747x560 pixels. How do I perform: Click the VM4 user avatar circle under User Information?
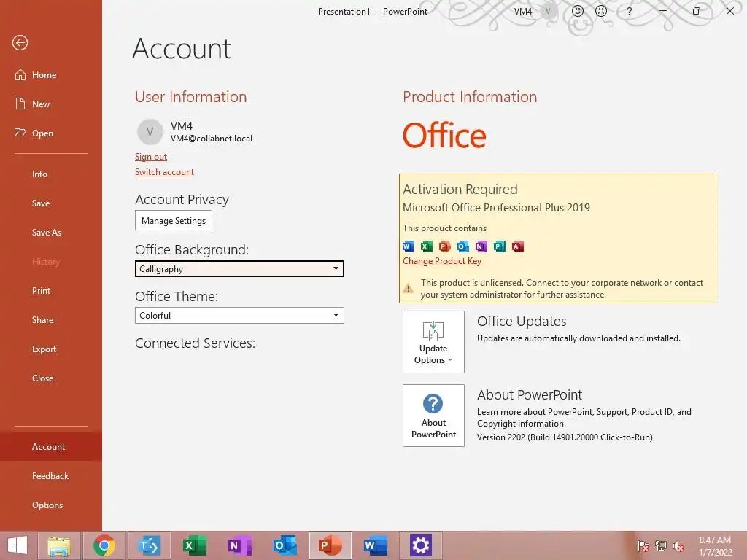150,132
